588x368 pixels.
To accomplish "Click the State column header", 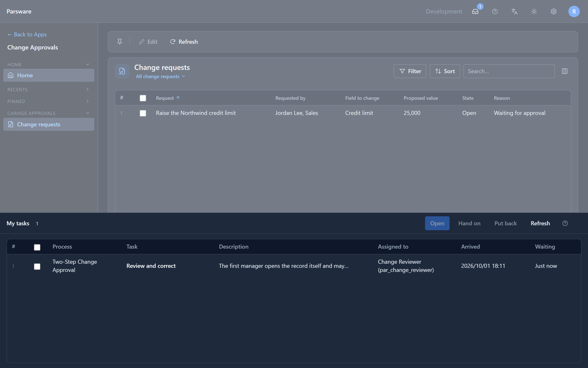I will click(468, 98).
